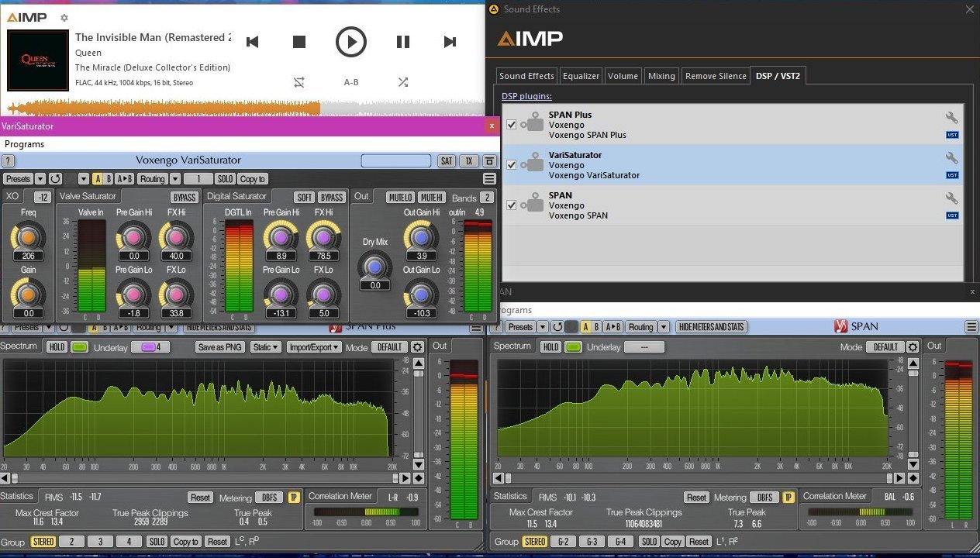Open AIMP settings gear next to logo
Screen dimensions: 980x558
point(64,17)
